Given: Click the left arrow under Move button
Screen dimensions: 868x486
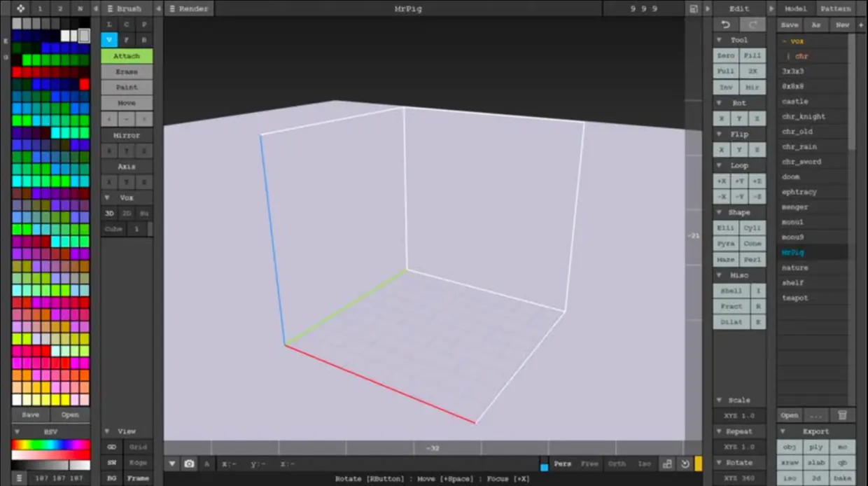Looking at the screenshot, I should pos(110,119).
